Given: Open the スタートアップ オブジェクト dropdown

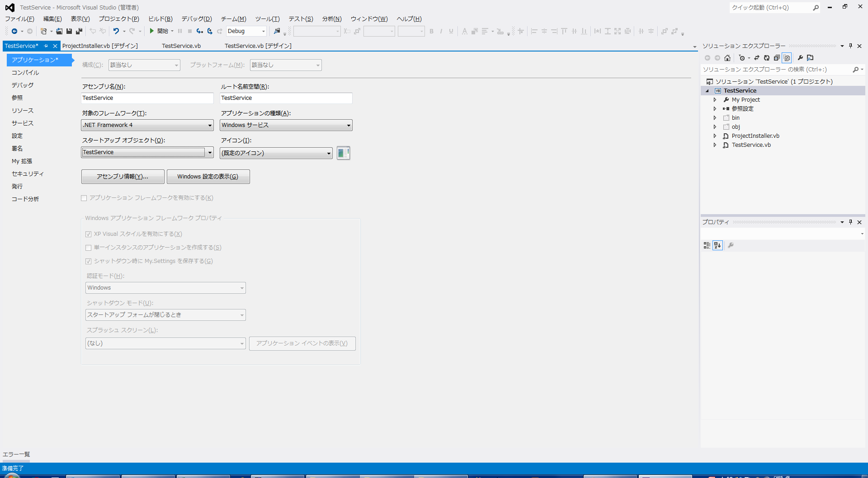Looking at the screenshot, I should click(147, 152).
